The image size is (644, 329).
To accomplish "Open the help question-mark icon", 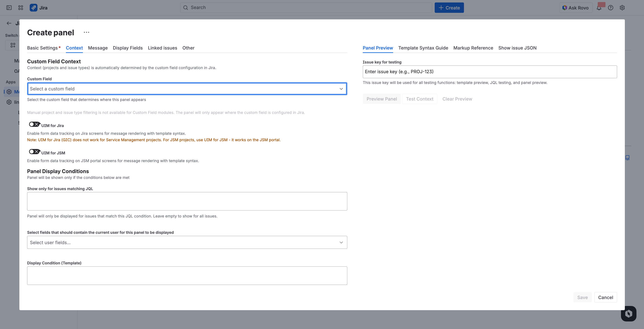I will tap(610, 8).
